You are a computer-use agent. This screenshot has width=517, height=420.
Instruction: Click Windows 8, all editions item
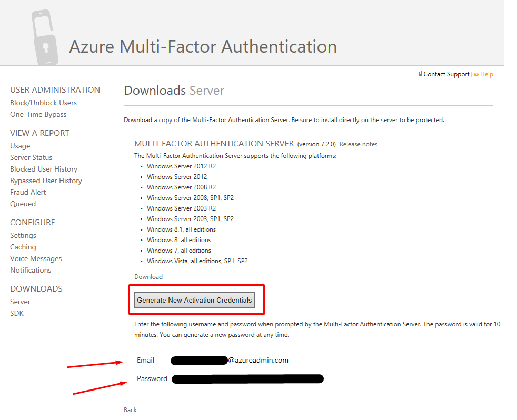pyautogui.click(x=179, y=240)
